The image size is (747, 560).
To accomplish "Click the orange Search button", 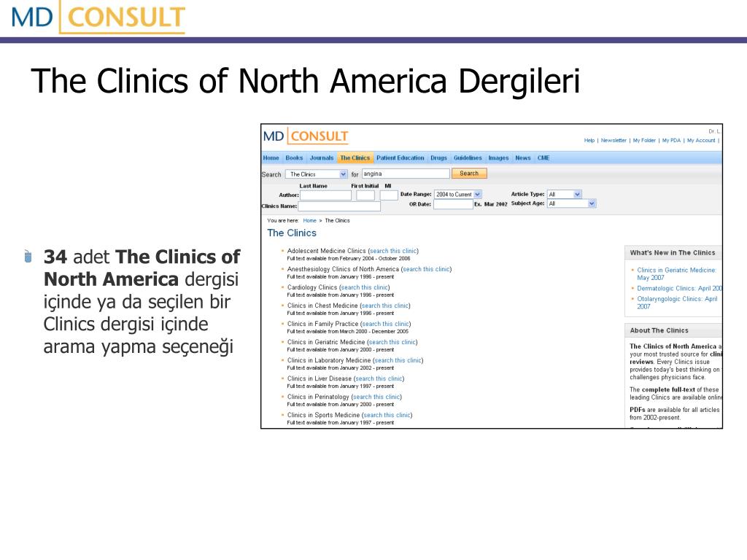I will tap(469, 174).
